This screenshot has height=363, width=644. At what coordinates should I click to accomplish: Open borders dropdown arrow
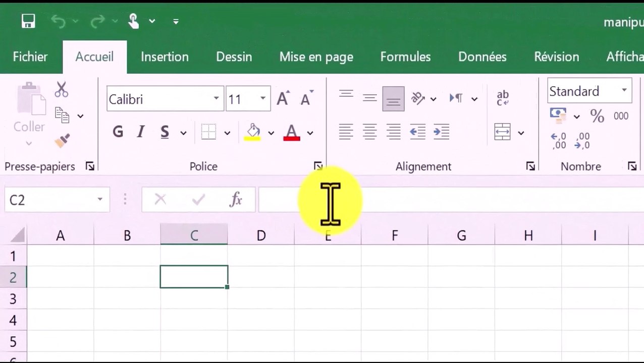click(x=227, y=133)
